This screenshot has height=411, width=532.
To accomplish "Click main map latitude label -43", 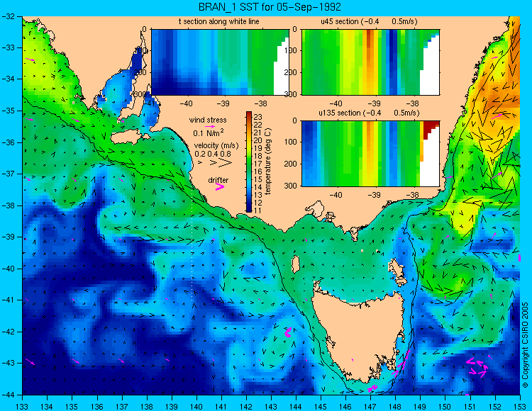I will [8, 364].
